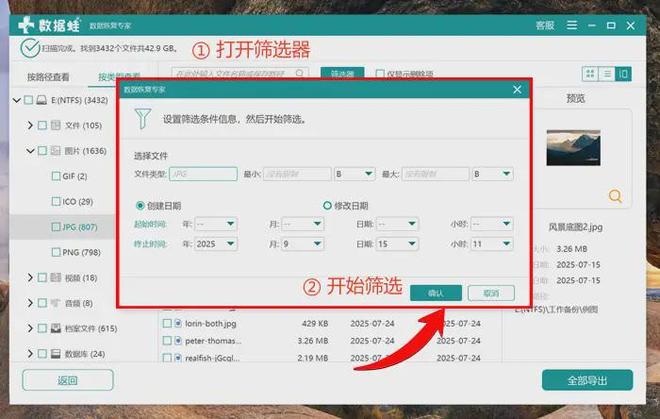Switch to preview pane view mode
660x419 pixels.
tap(623, 74)
